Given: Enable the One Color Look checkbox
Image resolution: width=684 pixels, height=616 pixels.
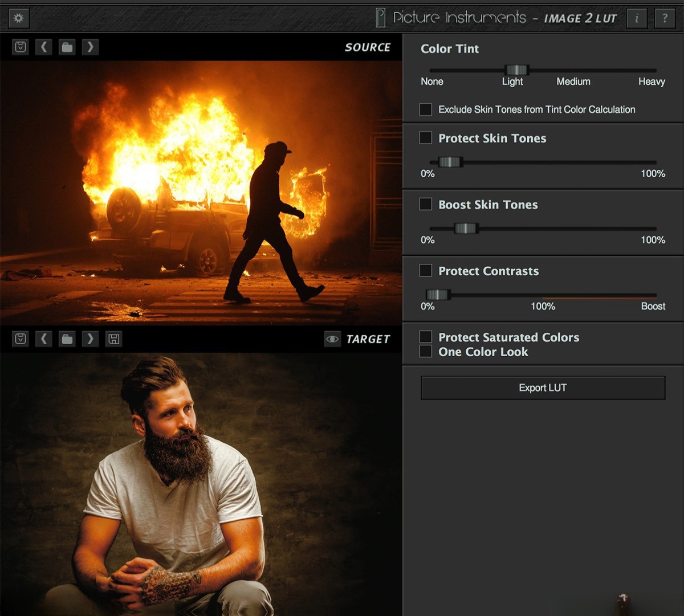Looking at the screenshot, I should click(425, 352).
